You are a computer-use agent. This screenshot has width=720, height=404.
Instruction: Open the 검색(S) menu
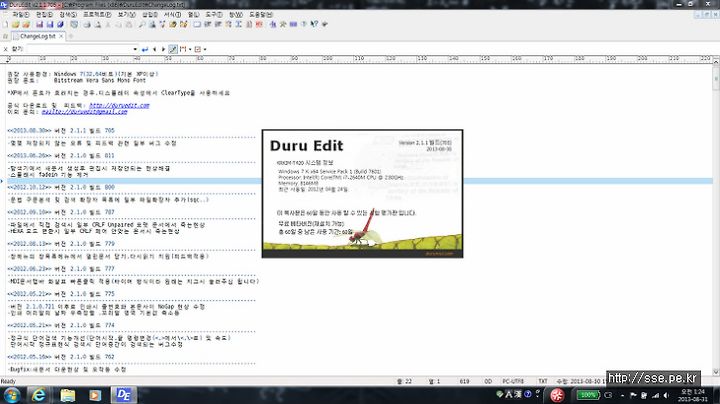[68, 15]
